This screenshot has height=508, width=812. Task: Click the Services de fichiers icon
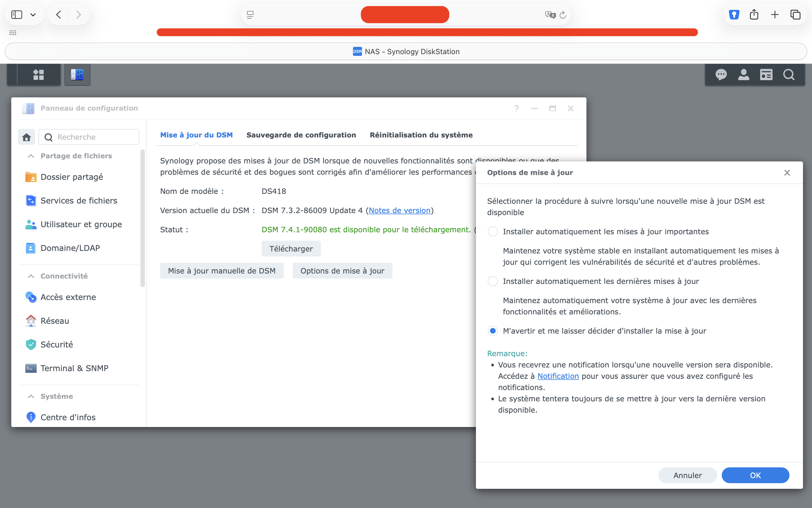pyautogui.click(x=31, y=201)
